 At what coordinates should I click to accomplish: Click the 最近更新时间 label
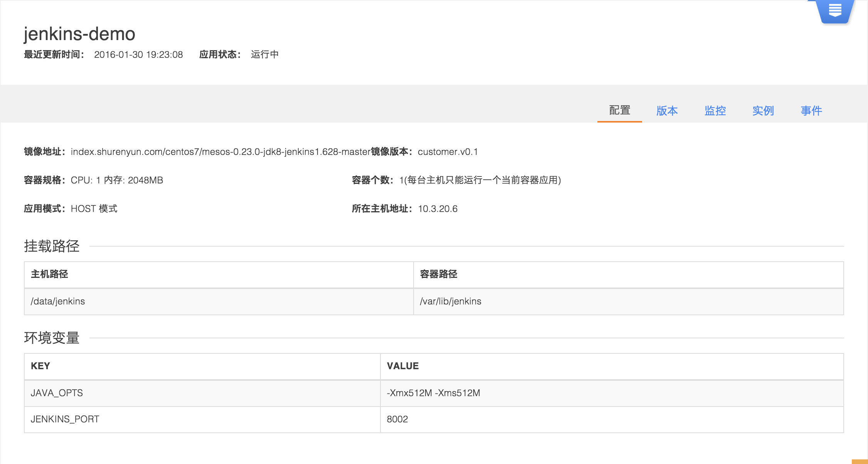tap(54, 54)
